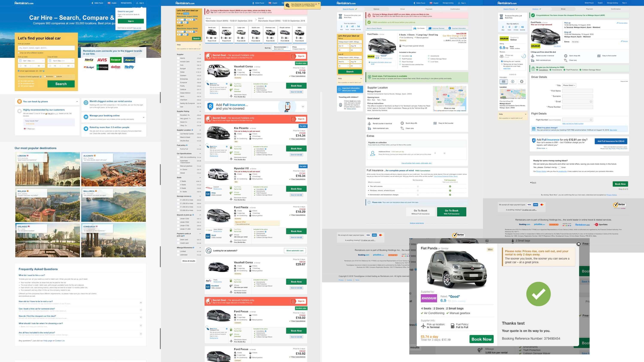Expand 'You can book by phone' panel

[x=77, y=101]
